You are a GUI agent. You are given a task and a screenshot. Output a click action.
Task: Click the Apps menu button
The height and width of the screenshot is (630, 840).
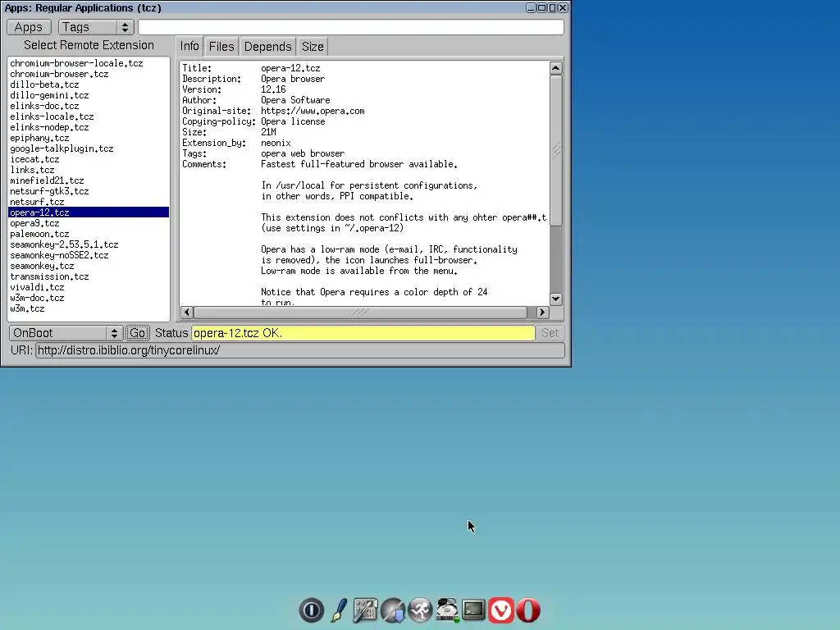click(29, 27)
